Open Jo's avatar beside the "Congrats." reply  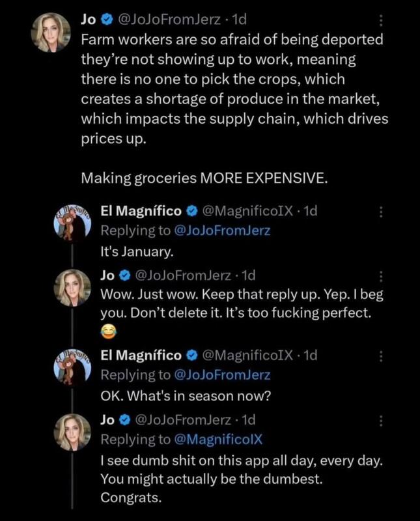click(x=72, y=431)
